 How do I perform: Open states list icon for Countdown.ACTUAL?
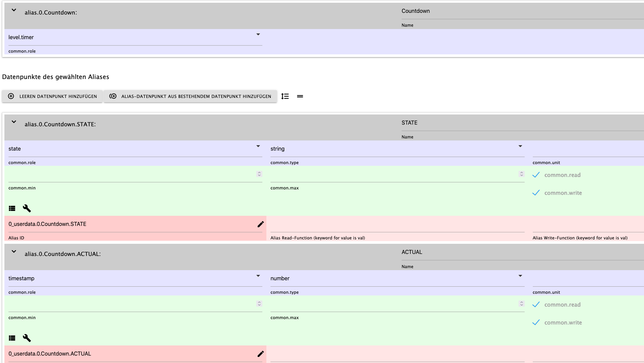pyautogui.click(x=12, y=338)
